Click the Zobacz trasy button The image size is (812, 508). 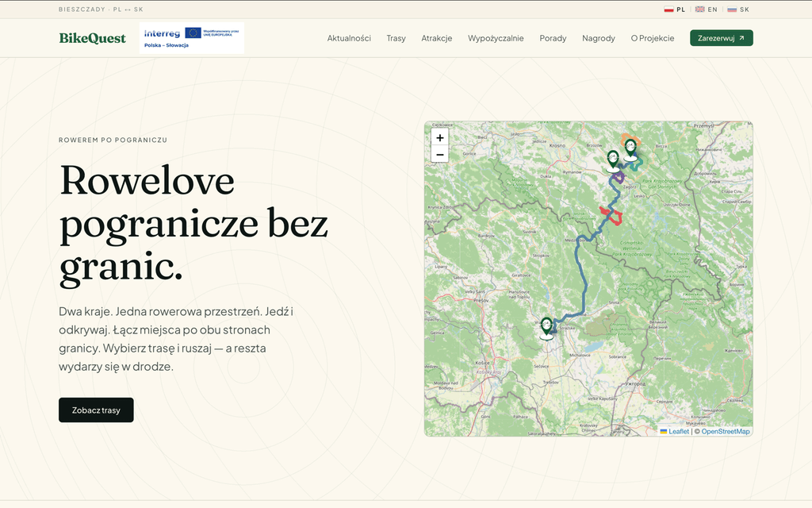(x=96, y=410)
